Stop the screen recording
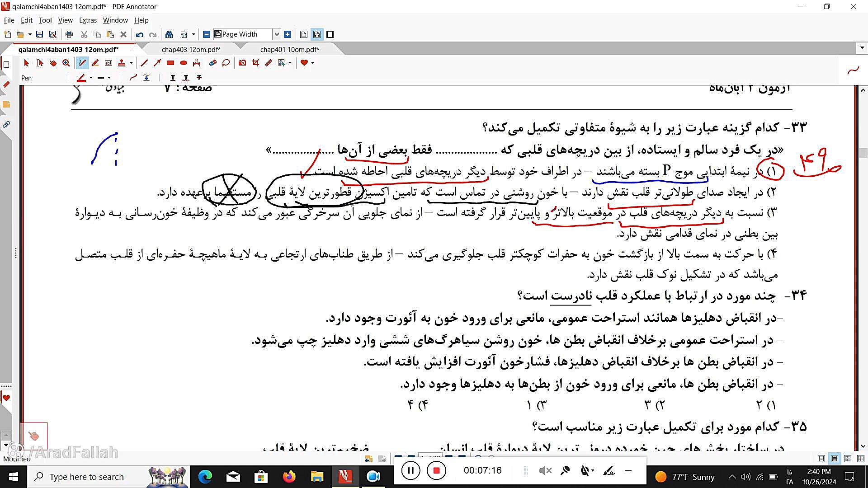868x488 pixels. 436,471
